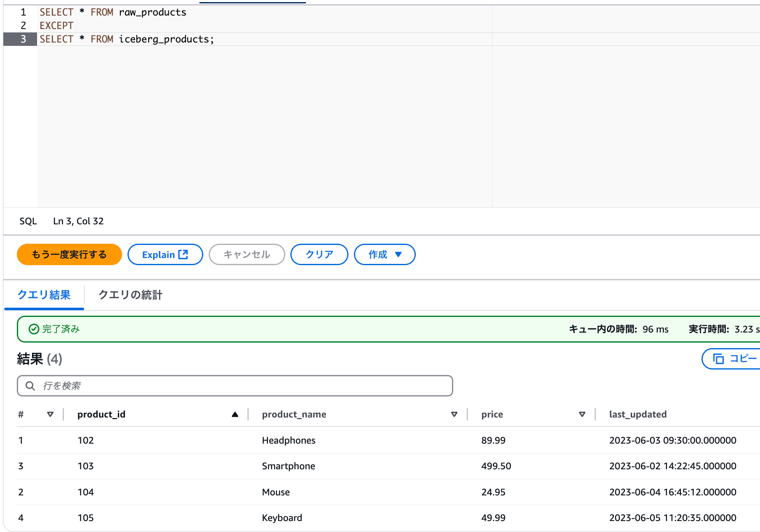760x532 pixels.
Task: Click the magnifier icon in the row search
Action: [30, 386]
